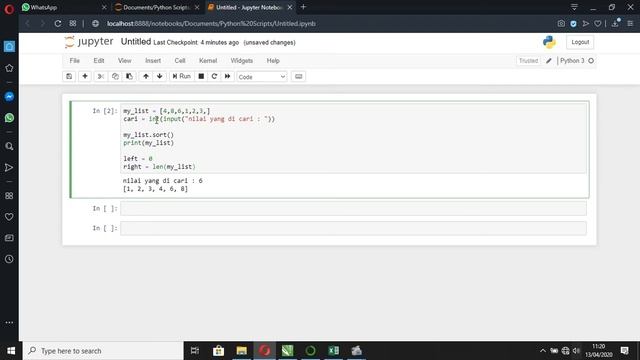The width and height of the screenshot is (640, 360).
Task: Open Opera speed dial grid icon
Action: [73, 23]
